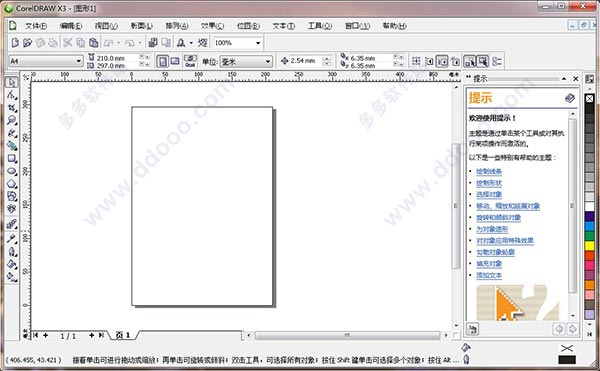Select the Crop tool in the toolbox
This screenshot has height=371, width=600.
pyautogui.click(x=11, y=107)
